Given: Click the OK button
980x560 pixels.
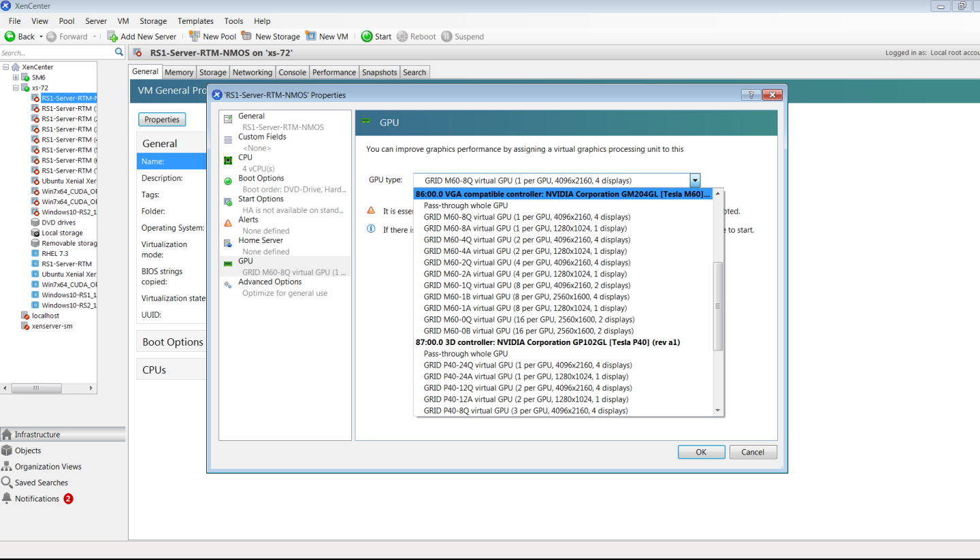Looking at the screenshot, I should (x=701, y=452).
